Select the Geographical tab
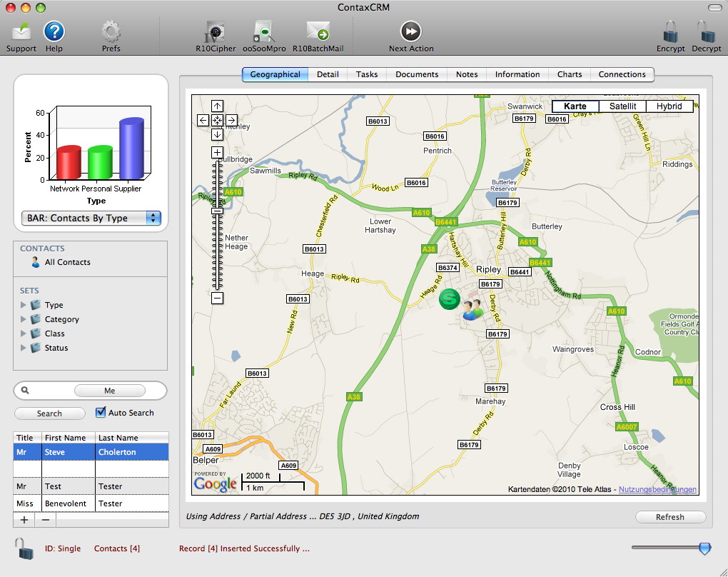 tap(275, 74)
